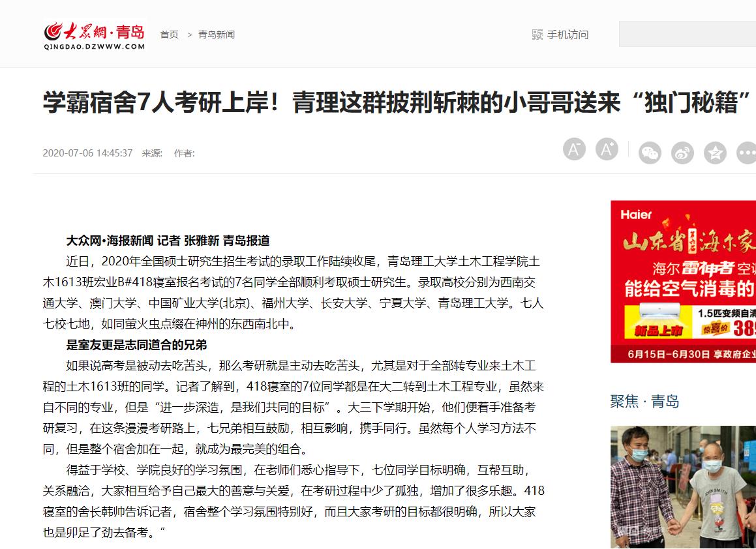Image resolution: width=756 pixels, height=549 pixels.
Task: Click the search input field
Action: [x=688, y=34]
